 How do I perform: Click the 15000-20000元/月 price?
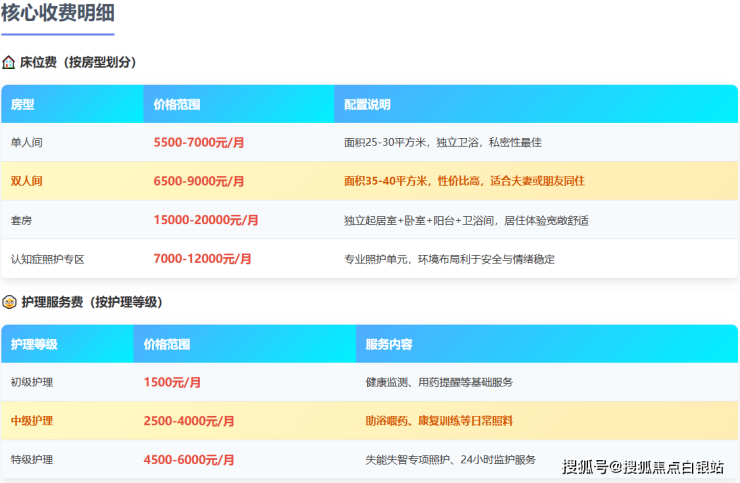206,220
